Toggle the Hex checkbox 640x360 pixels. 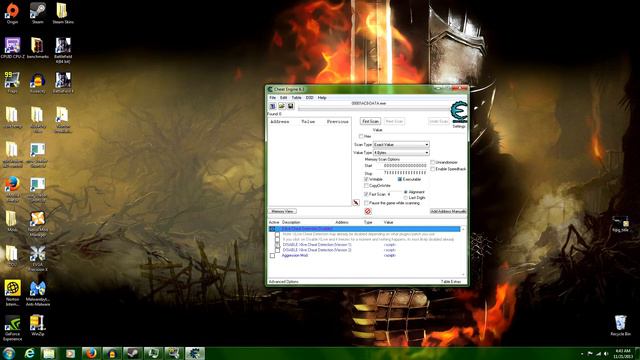pyautogui.click(x=361, y=136)
